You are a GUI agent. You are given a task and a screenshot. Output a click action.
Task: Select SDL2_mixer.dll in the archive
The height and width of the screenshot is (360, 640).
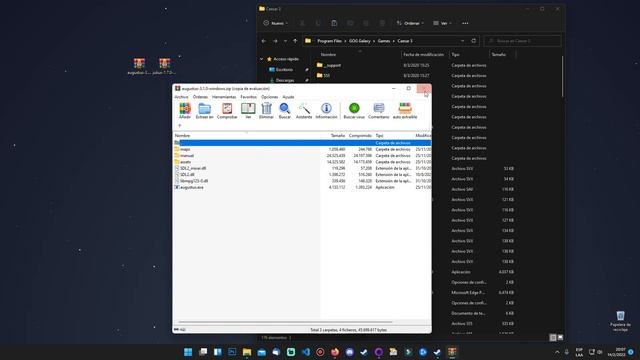tap(302, 168)
